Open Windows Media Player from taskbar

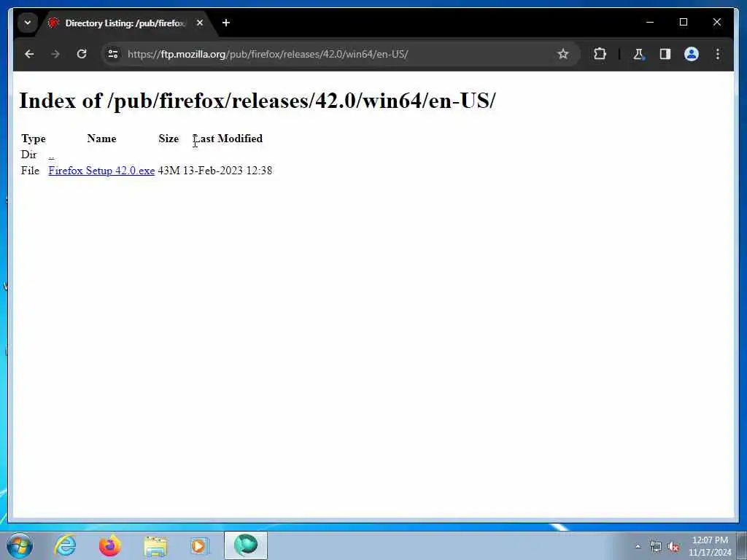click(x=200, y=545)
